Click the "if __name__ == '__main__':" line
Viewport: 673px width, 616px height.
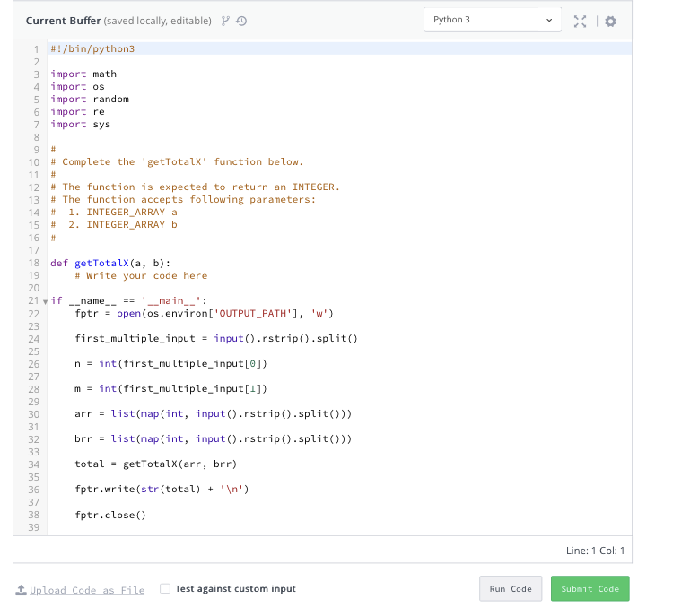pyautogui.click(x=128, y=300)
